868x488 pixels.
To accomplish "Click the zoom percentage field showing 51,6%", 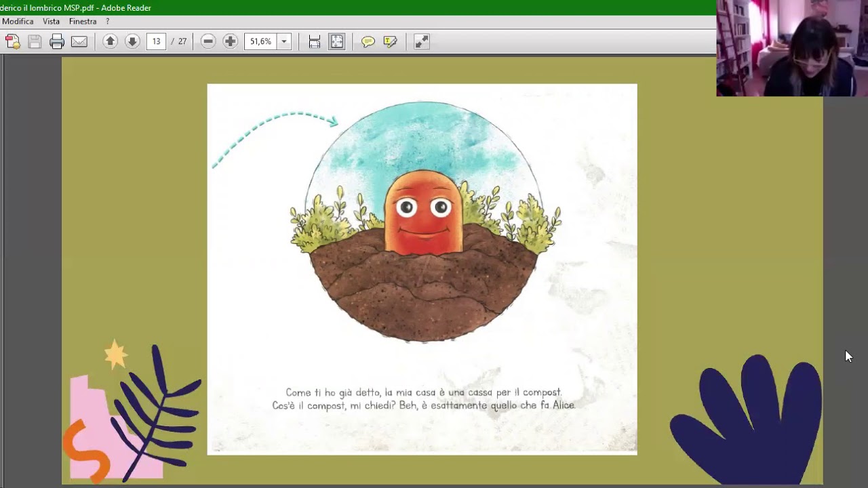I will (261, 41).
